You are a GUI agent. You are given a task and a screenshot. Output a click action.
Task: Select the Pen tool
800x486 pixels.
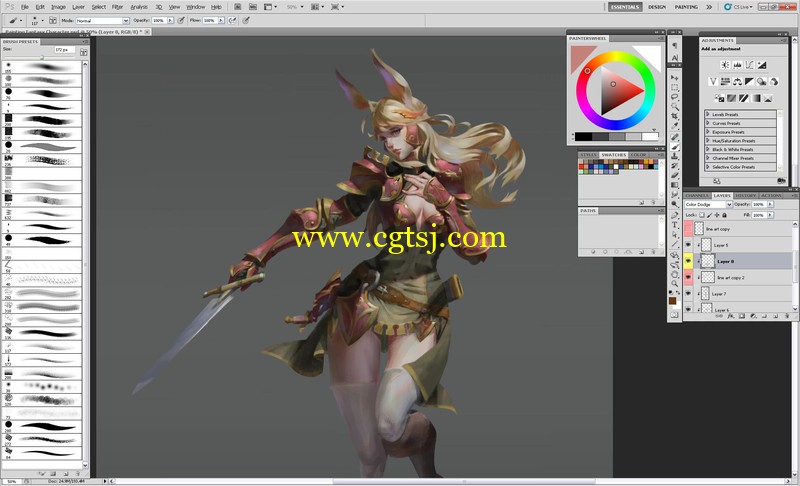[674, 215]
